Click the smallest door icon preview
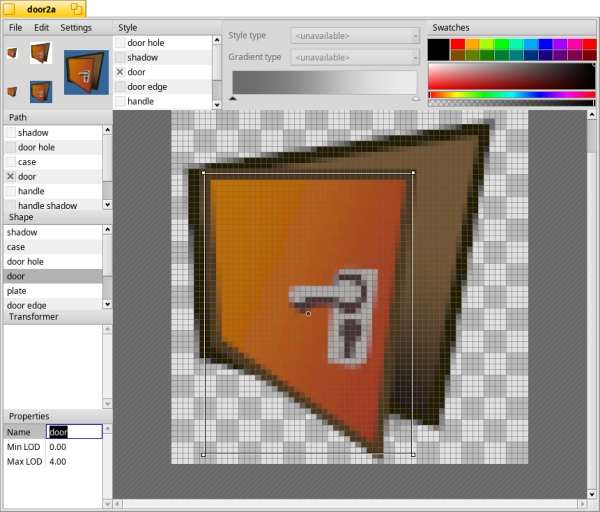 point(12,52)
